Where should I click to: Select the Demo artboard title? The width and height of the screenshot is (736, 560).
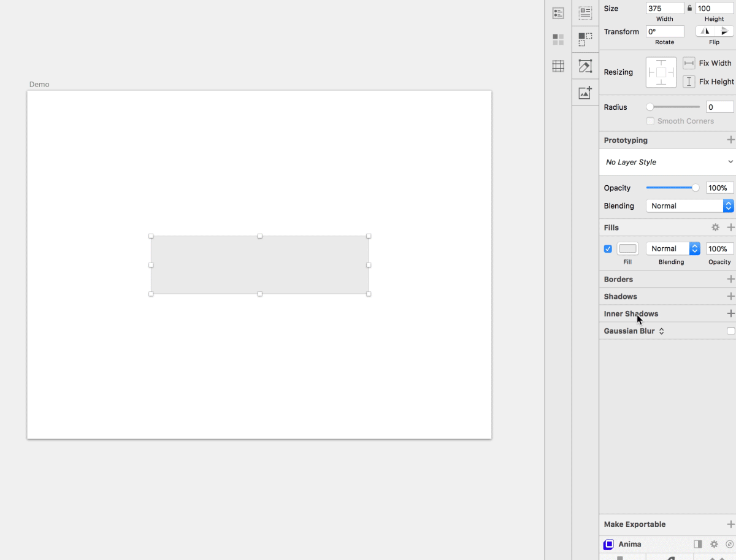tap(39, 84)
